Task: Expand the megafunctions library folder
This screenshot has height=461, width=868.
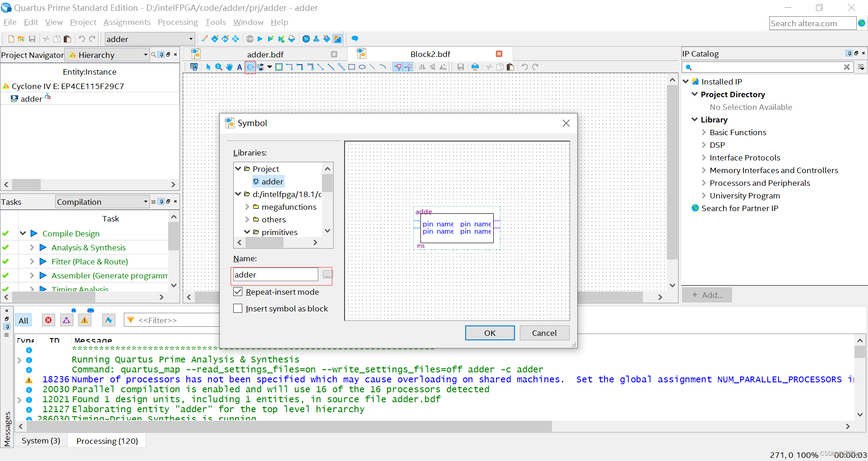Action: [x=247, y=207]
